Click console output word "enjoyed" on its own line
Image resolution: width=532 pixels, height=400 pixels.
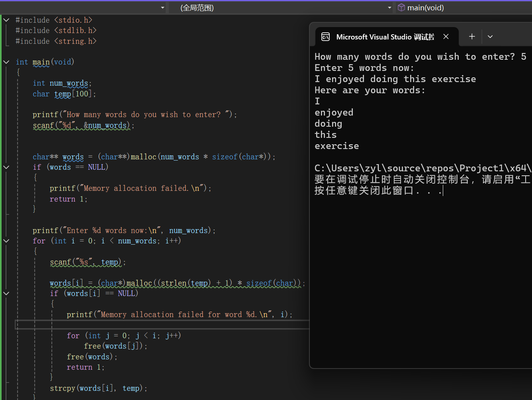pyautogui.click(x=334, y=113)
